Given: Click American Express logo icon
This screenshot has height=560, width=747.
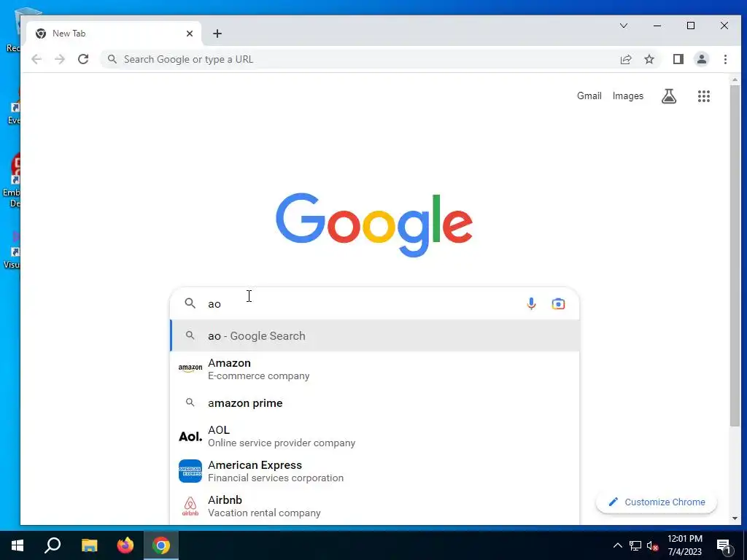Looking at the screenshot, I should click(190, 471).
